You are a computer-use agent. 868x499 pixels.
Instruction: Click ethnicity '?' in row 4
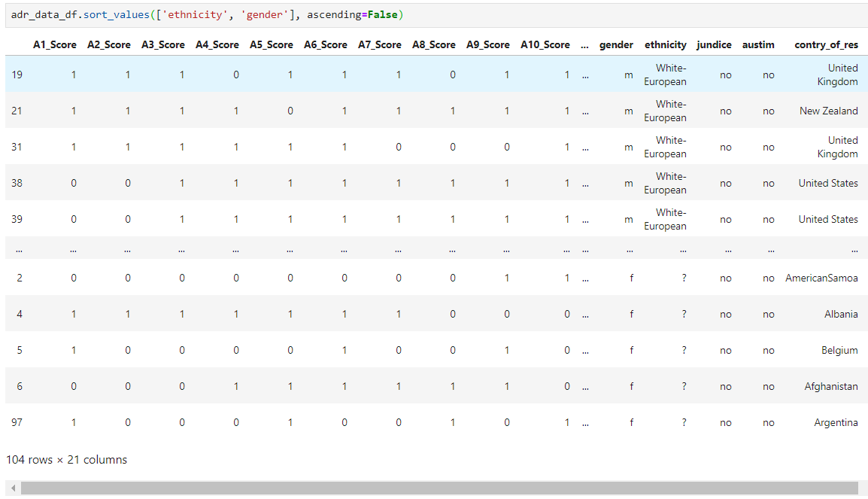point(684,314)
